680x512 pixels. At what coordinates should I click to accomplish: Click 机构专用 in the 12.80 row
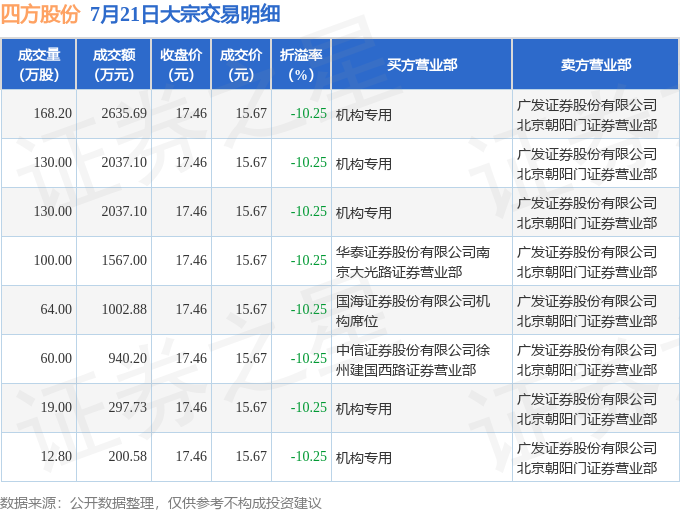[x=364, y=458]
